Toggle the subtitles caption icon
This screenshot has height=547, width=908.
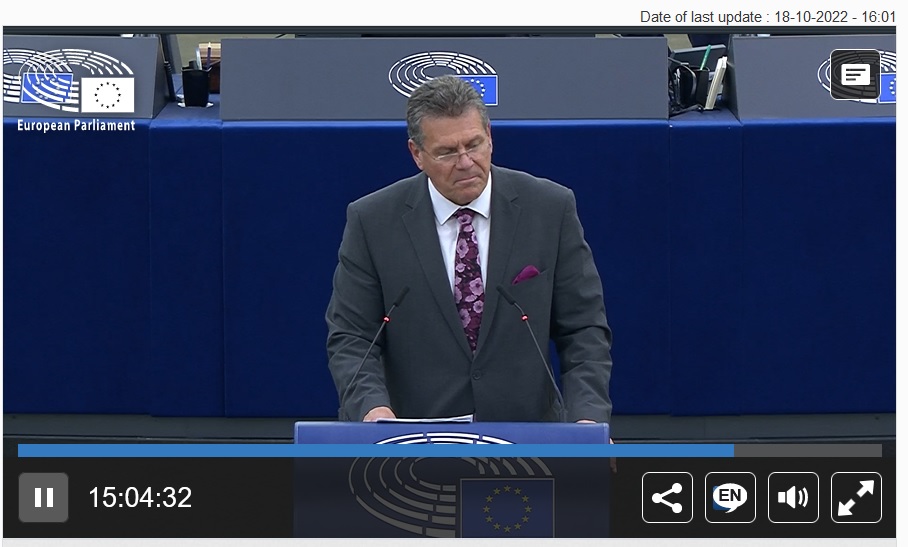tap(855, 75)
